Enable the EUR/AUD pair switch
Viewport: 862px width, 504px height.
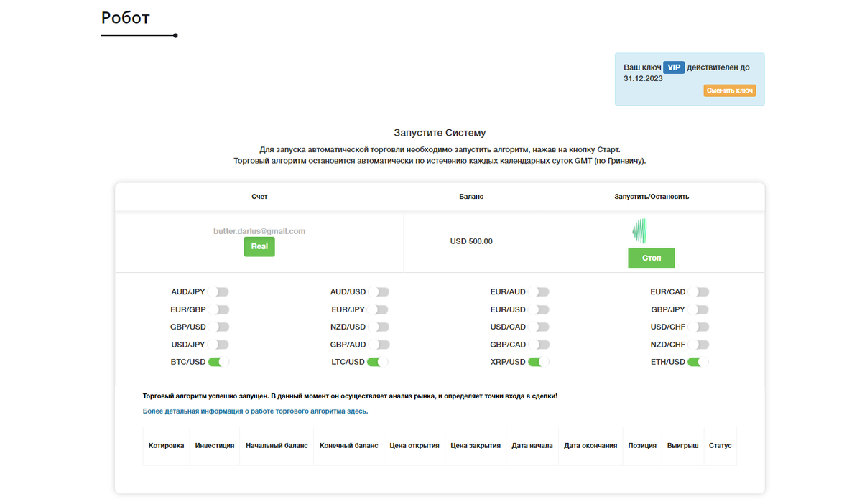[539, 292]
